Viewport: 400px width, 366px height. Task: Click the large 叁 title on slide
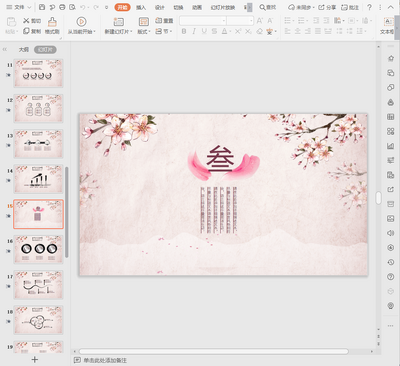pos(220,158)
